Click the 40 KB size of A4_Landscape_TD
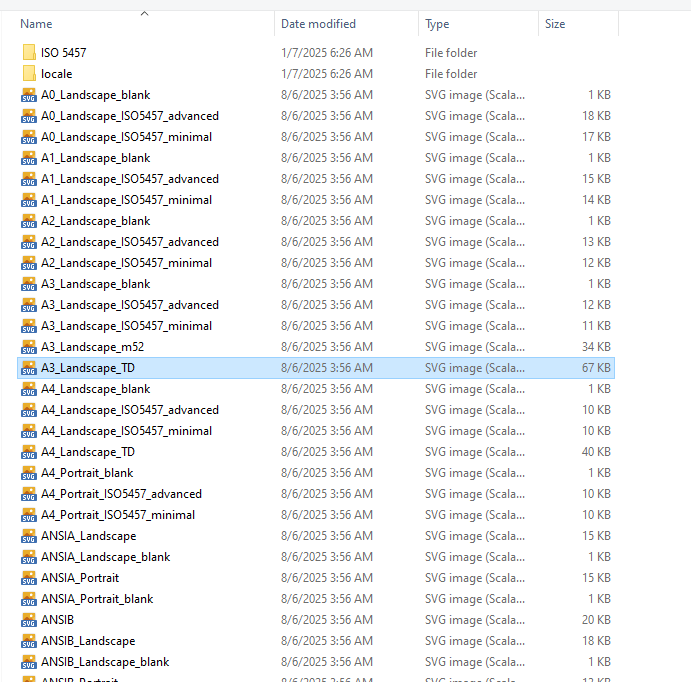 pos(596,452)
